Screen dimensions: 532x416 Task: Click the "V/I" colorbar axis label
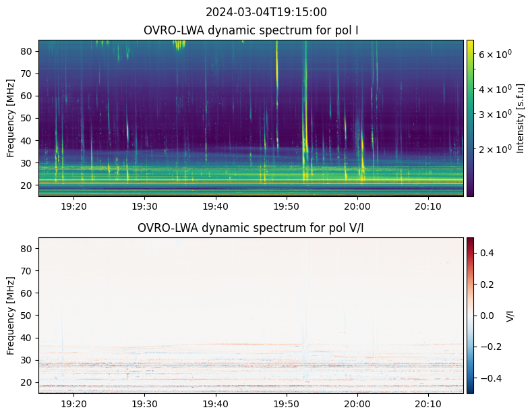click(510, 315)
